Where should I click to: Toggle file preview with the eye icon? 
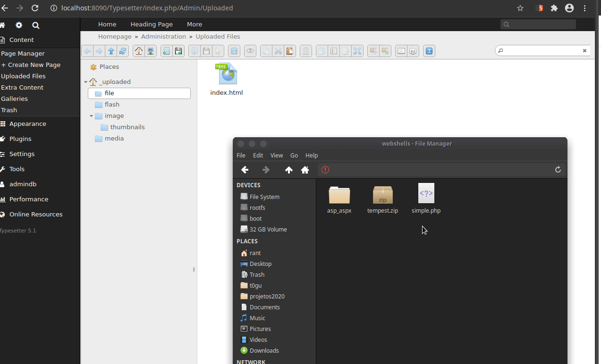pyautogui.click(x=250, y=51)
